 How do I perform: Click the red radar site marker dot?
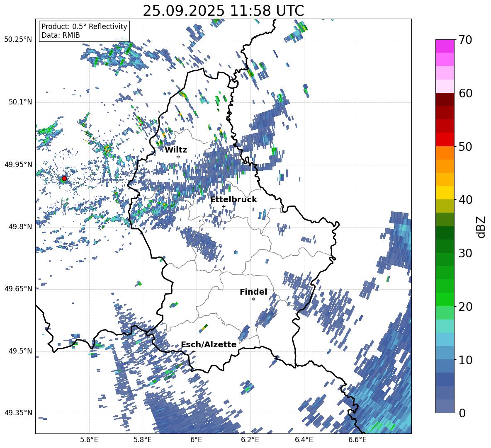click(x=64, y=179)
